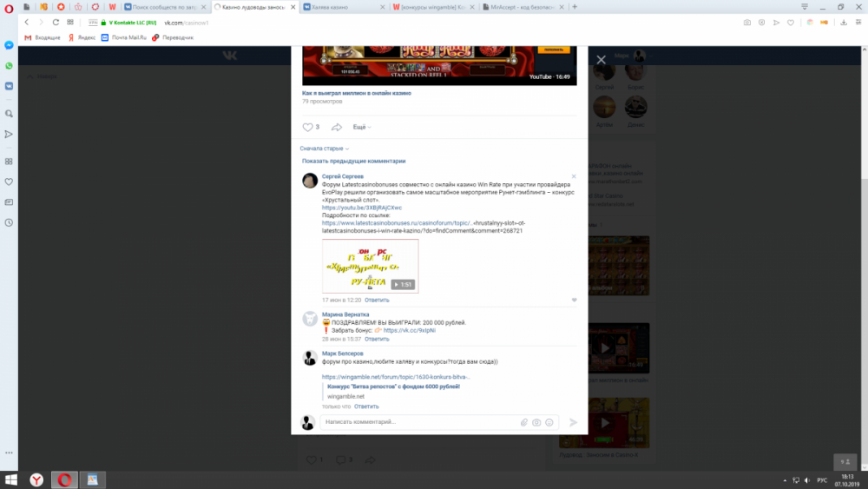Open Speed Dial grid in sidebar
868x489 pixels.
coord(9,162)
